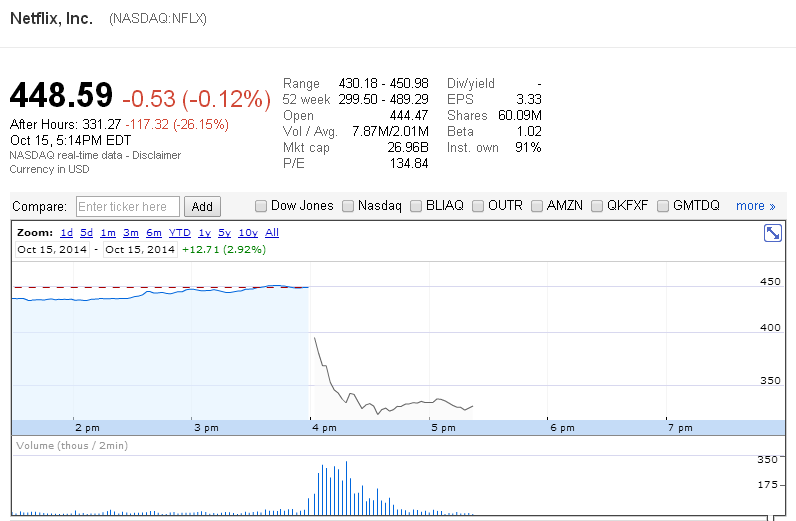Click the Open value 444.47
Screen dimensions: 796x521
click(409, 116)
